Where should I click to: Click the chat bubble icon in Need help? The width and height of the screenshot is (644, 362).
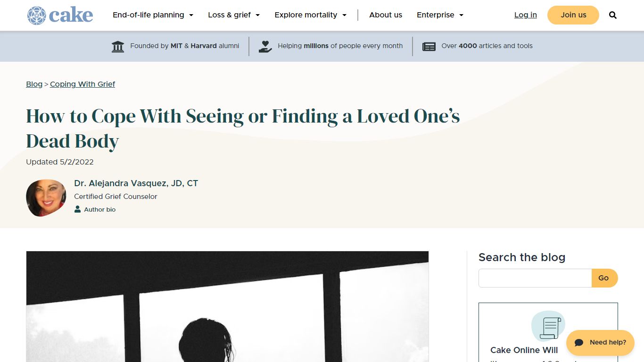click(579, 343)
